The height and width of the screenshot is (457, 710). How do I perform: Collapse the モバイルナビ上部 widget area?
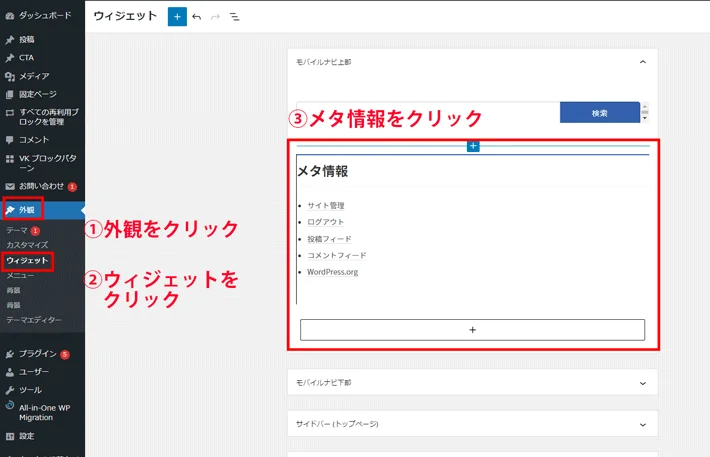click(643, 62)
